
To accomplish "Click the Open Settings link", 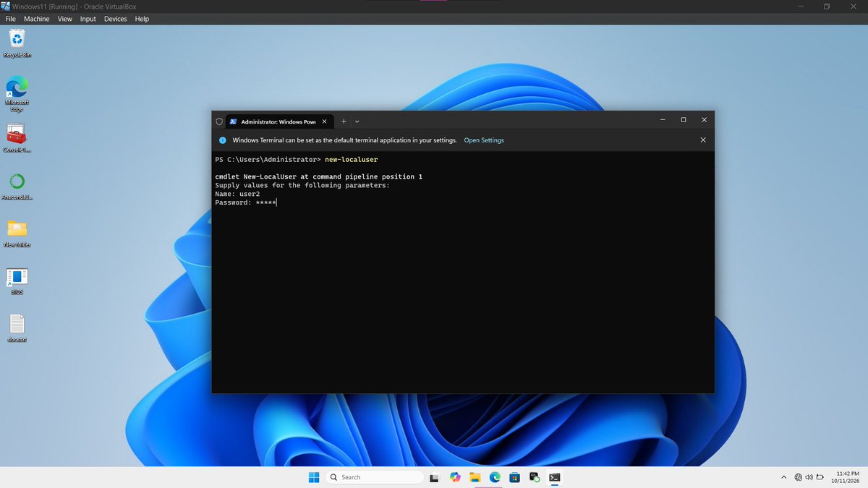I will click(x=484, y=140).
